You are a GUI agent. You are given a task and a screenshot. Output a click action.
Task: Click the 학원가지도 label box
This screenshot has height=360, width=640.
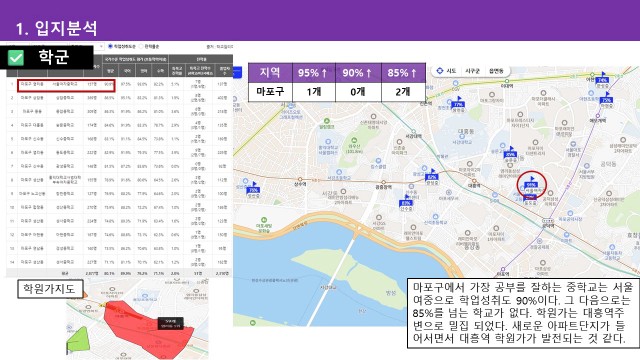(x=50, y=289)
